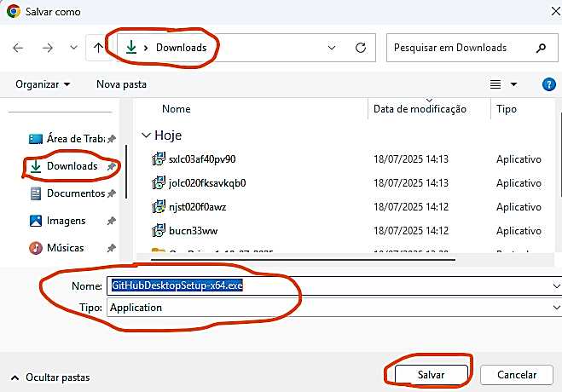Click the view layout icon
This screenshot has height=392, width=562.
point(495,84)
